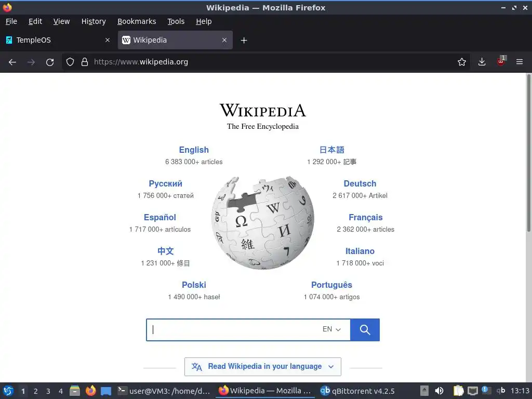Open the Edit menu
The image size is (532, 399).
(35, 21)
